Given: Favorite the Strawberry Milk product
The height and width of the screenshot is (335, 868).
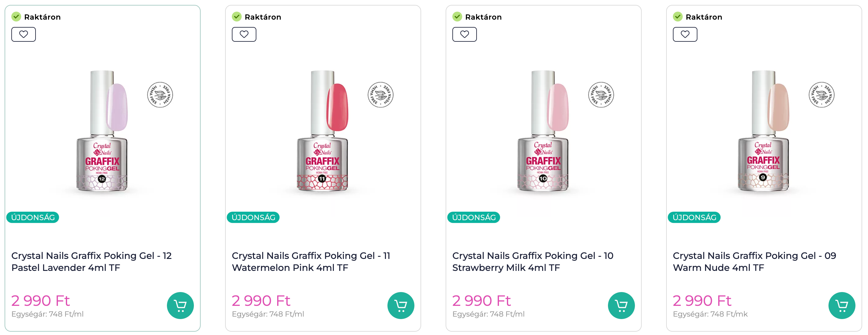Looking at the screenshot, I should pos(464,34).
